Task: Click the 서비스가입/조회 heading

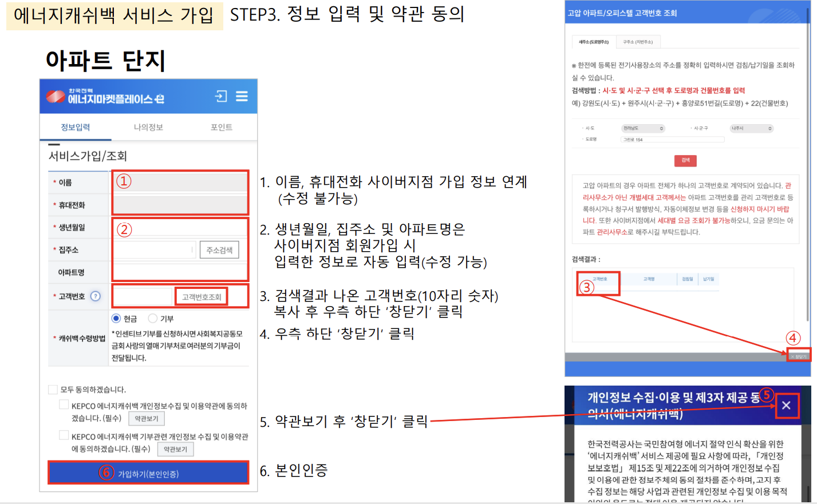Action: pyautogui.click(x=88, y=156)
